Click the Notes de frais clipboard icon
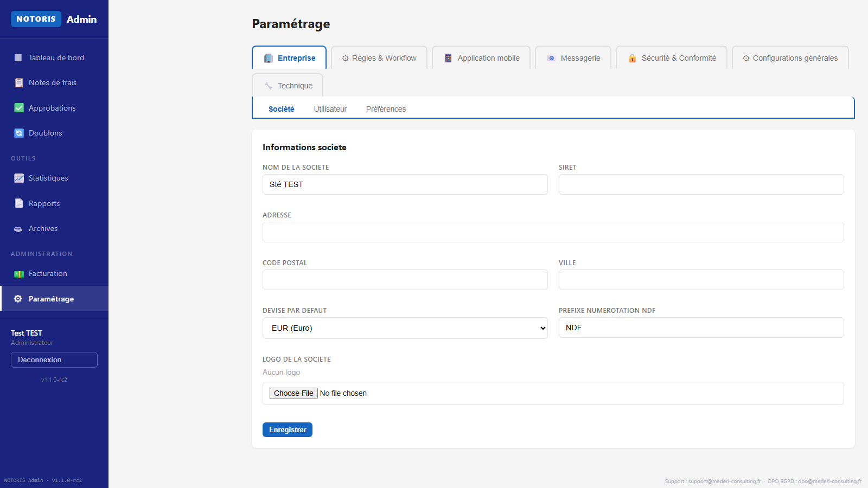 (18, 83)
